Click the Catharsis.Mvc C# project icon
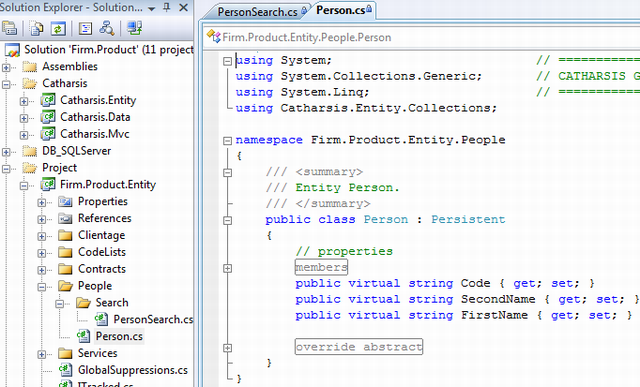Image resolution: width=640 pixels, height=387 pixels. [x=48, y=134]
